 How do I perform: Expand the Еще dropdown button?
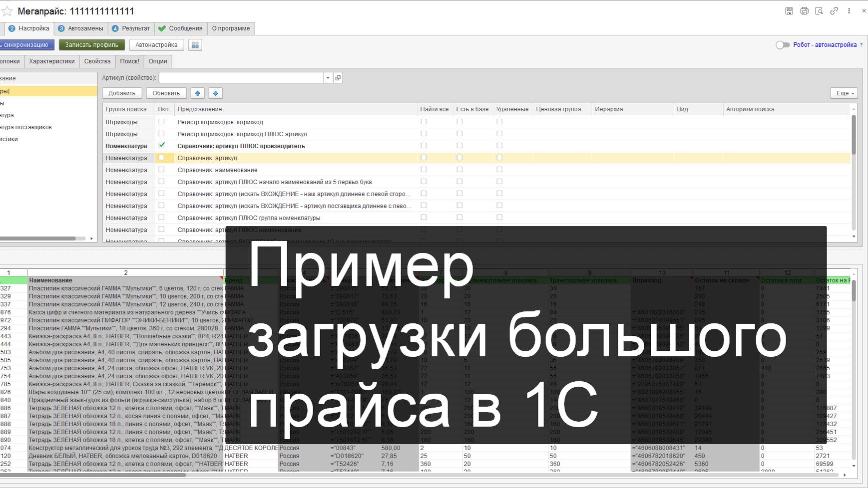[x=845, y=93]
